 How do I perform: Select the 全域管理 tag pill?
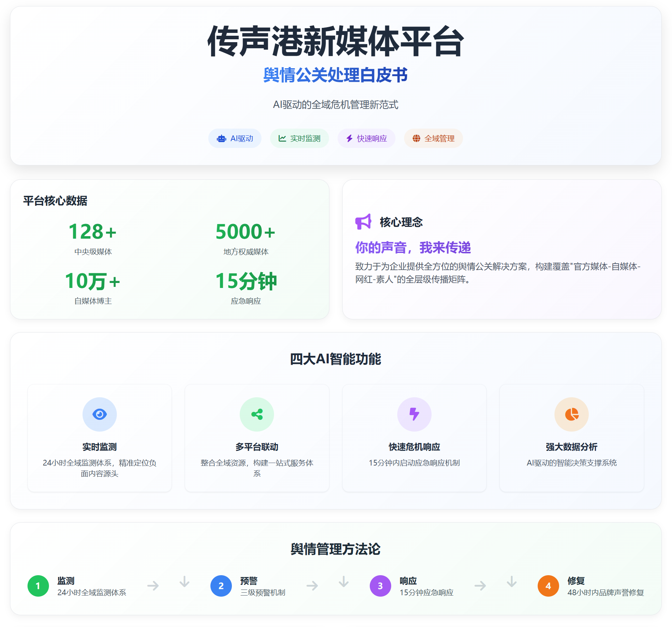433,138
